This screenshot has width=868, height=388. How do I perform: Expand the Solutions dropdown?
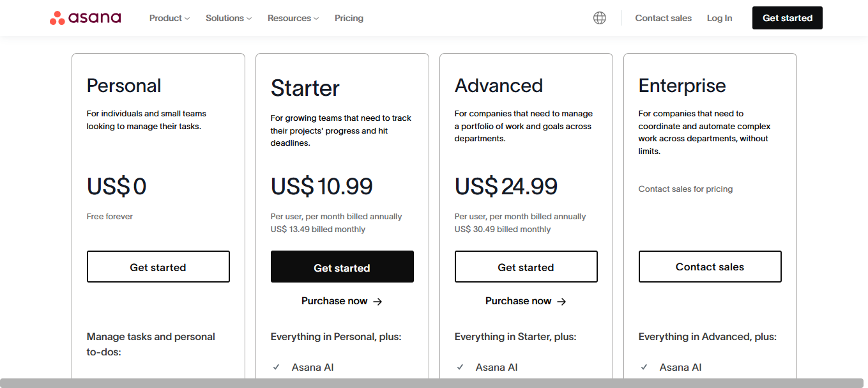228,18
